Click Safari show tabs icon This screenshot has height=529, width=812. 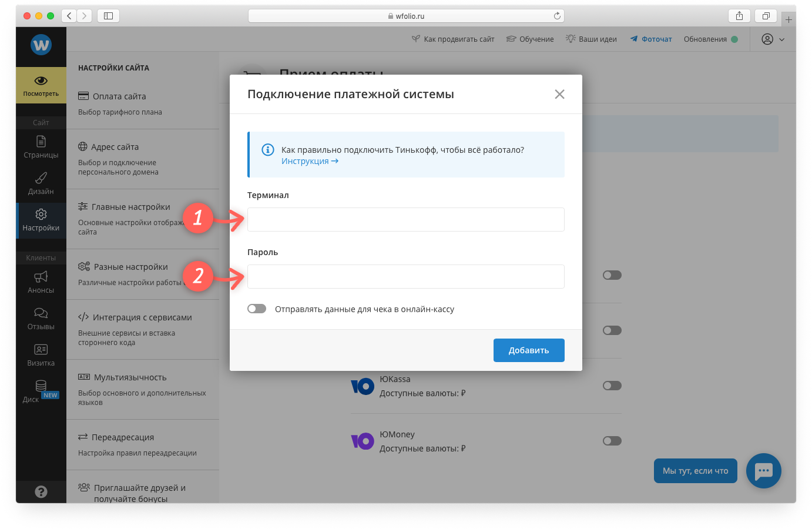click(766, 16)
